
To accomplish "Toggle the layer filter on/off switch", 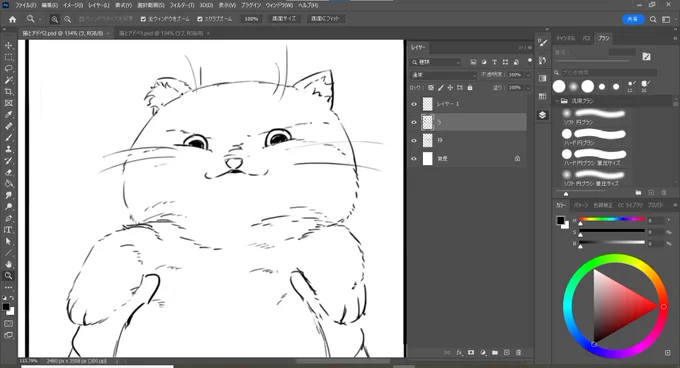I will [x=530, y=61].
